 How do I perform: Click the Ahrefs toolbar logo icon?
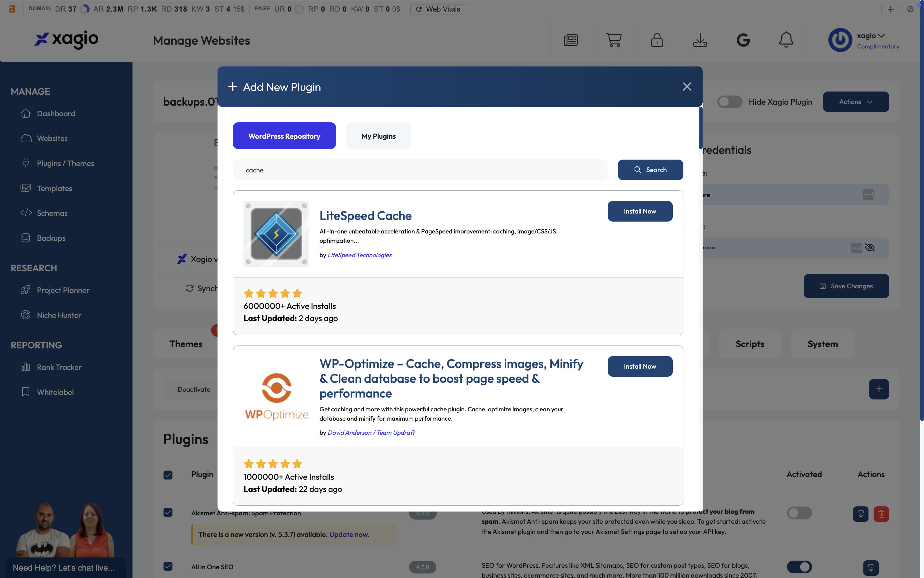(12, 9)
